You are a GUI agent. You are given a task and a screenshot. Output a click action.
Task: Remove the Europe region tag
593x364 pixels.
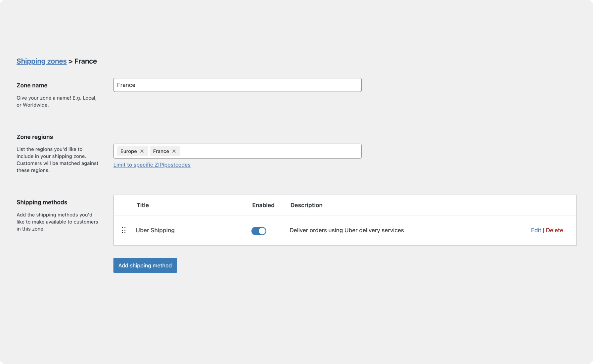[x=142, y=151]
